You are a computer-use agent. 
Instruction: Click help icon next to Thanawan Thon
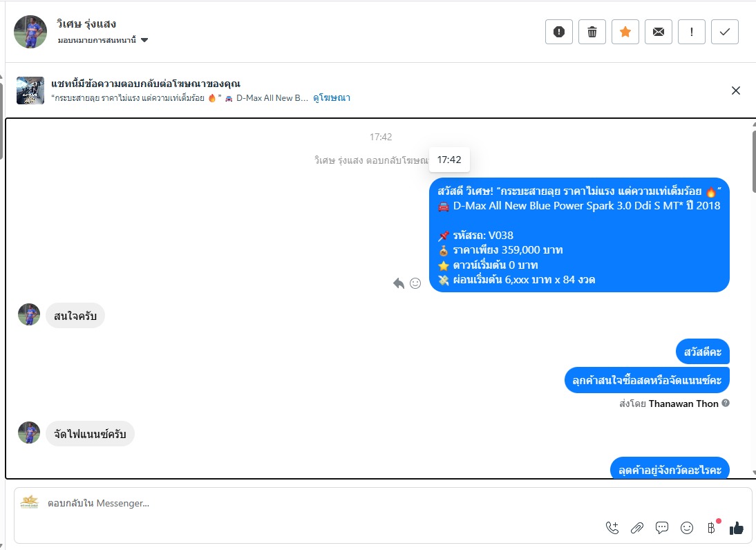pyautogui.click(x=726, y=403)
